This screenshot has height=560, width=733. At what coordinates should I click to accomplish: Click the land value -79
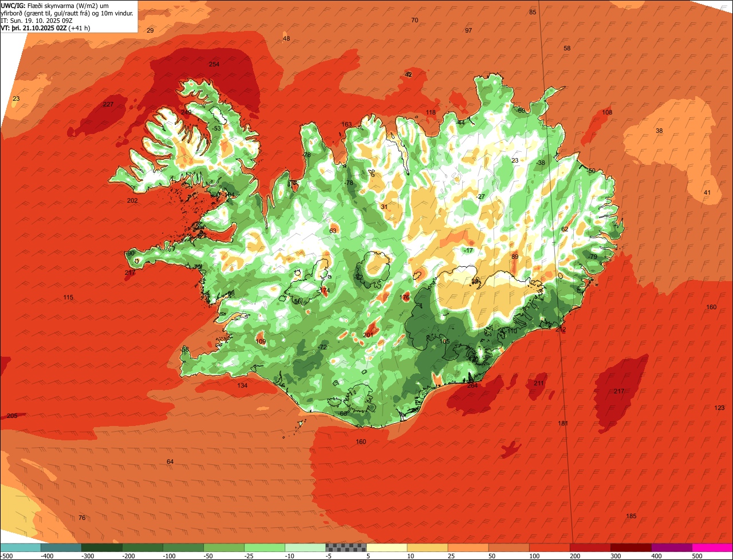[x=592, y=257]
